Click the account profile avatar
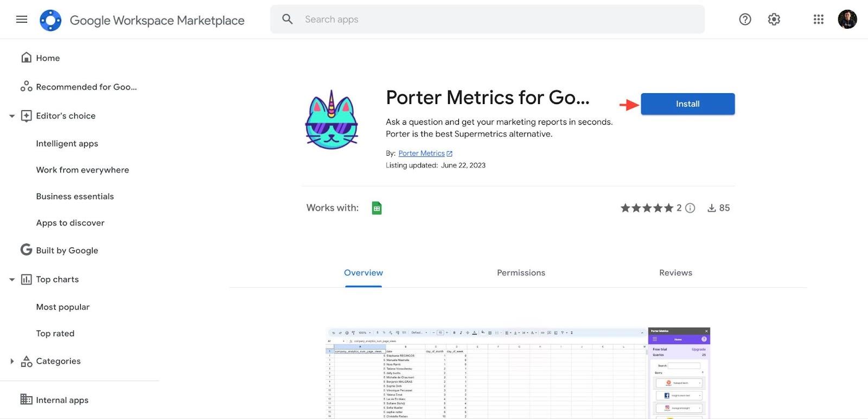This screenshot has height=419, width=868. [847, 20]
